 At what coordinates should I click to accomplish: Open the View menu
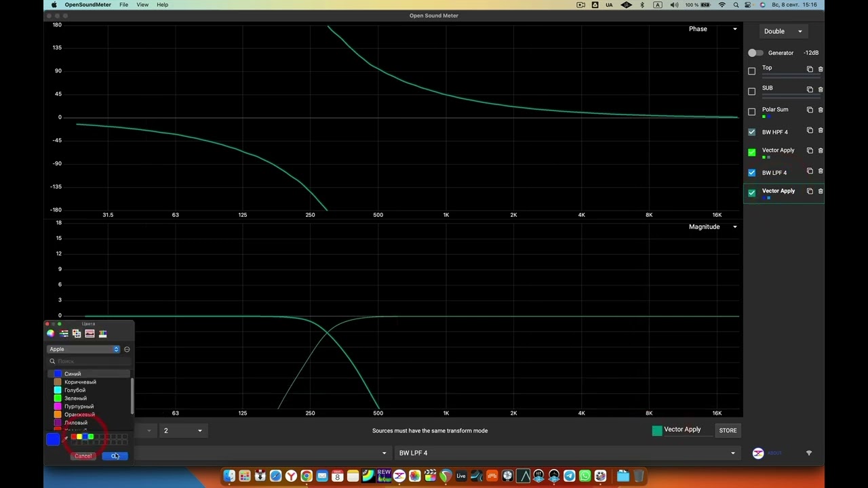(142, 5)
